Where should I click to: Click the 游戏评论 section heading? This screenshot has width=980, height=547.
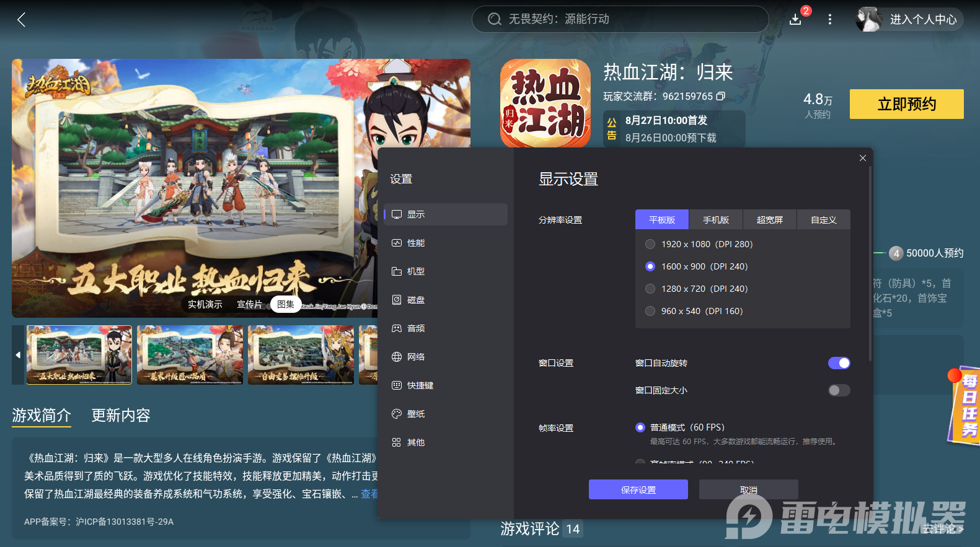530,528
